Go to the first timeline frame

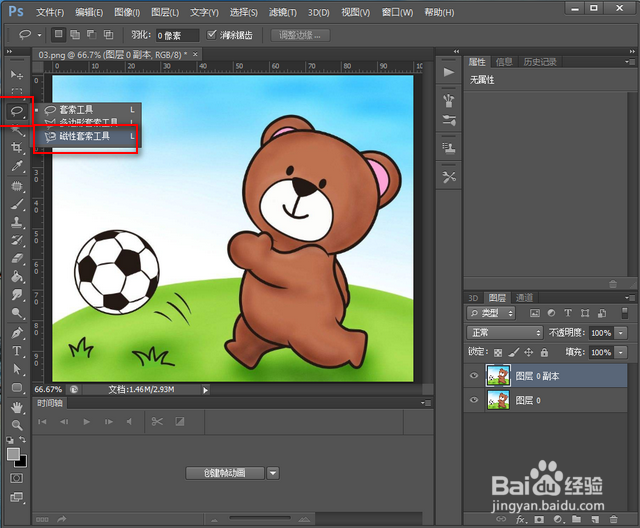pyautogui.click(x=42, y=422)
